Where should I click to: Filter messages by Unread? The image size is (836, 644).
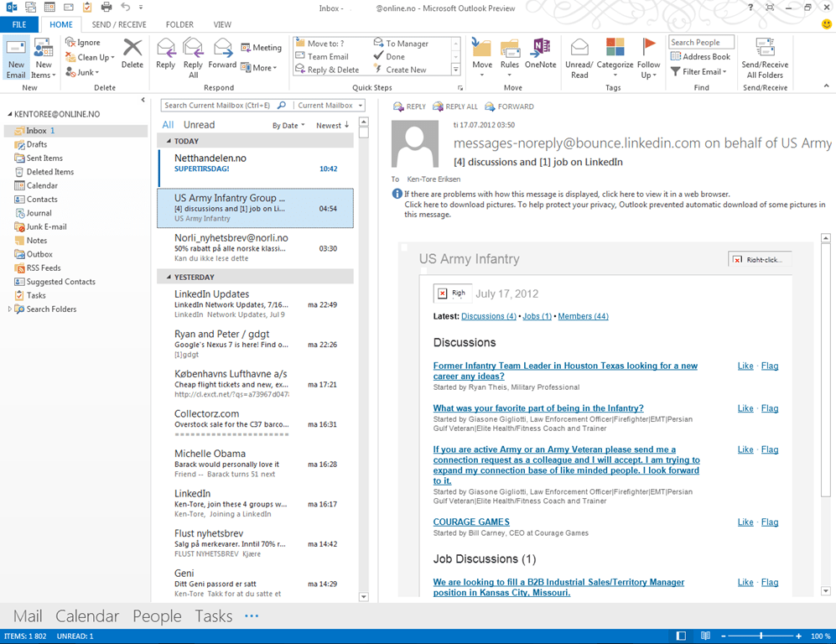point(199,125)
